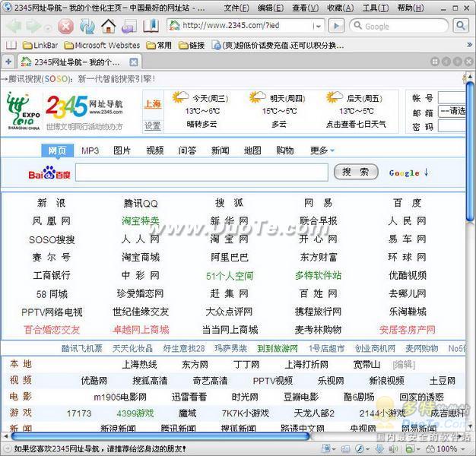Image resolution: width=476 pixels, height=456 pixels.
Task: Open the 腾讯QQ link
Action: coord(141,203)
